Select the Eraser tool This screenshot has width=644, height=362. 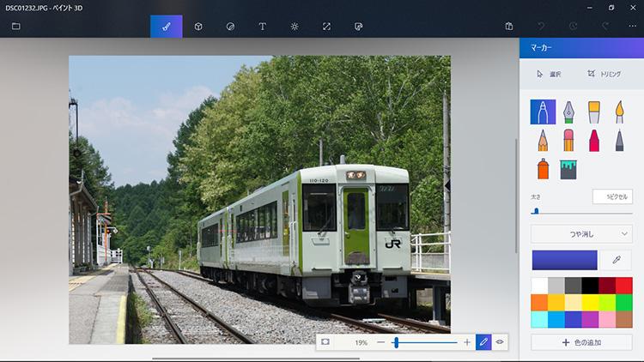click(568, 141)
